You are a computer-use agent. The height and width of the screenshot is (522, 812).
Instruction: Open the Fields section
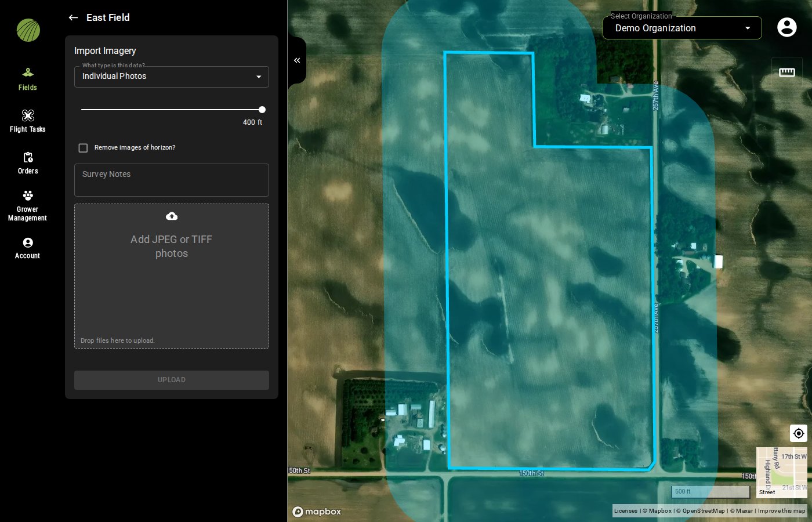pos(27,79)
